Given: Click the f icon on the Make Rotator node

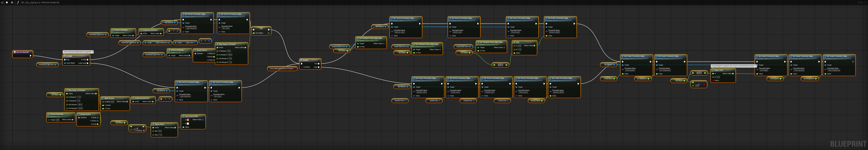Looking at the screenshot, I should point(103,98).
